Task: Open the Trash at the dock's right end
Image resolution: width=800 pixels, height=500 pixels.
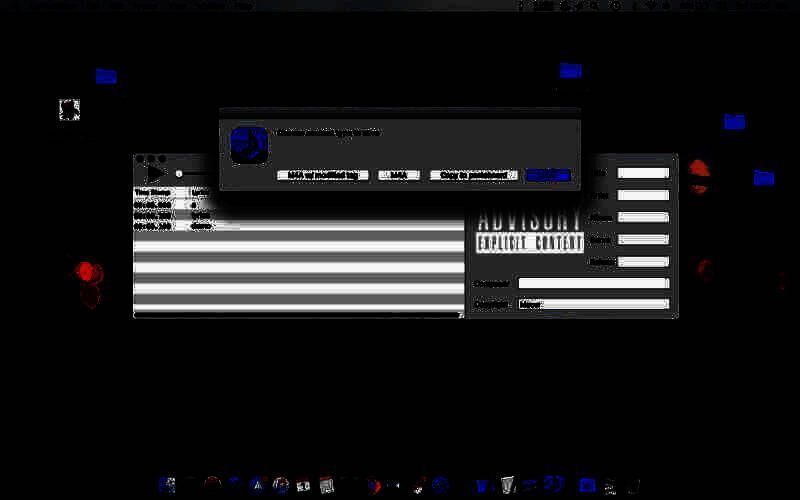Action: click(x=634, y=485)
